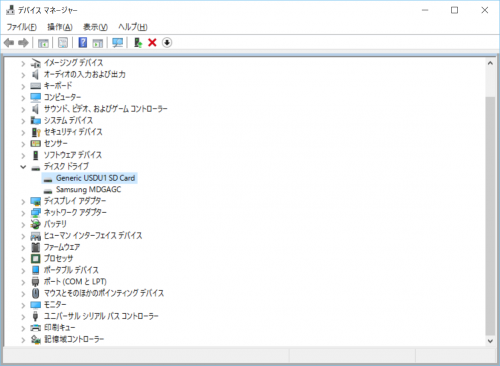
Task: Expand the ディスプレイ アダプター node
Action: [x=23, y=201]
